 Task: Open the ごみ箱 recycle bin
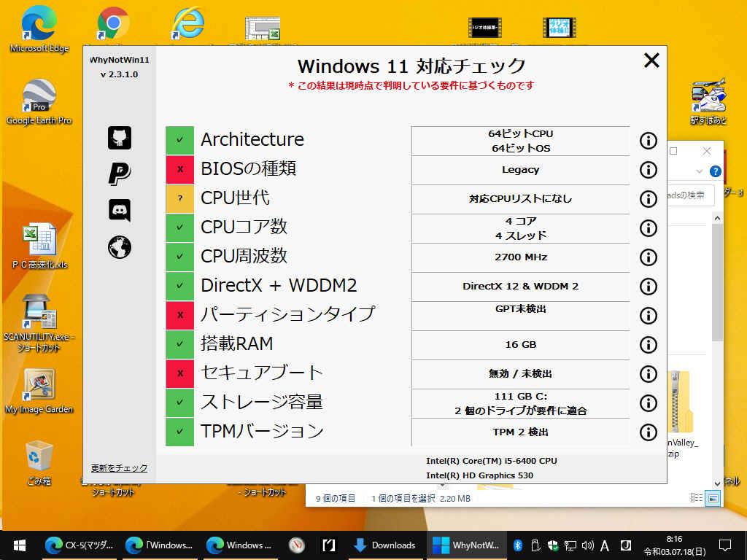(x=39, y=463)
